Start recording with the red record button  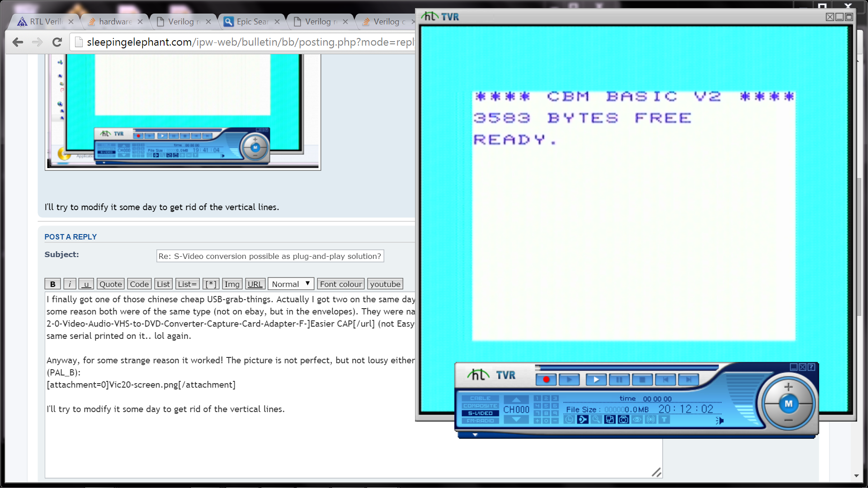(x=546, y=380)
